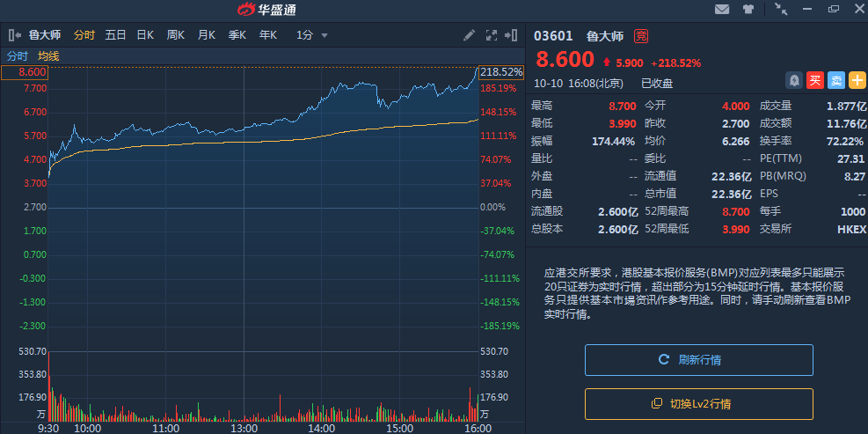The image size is (868, 434).
Task: Set a price alert bell
Action: click(794, 80)
